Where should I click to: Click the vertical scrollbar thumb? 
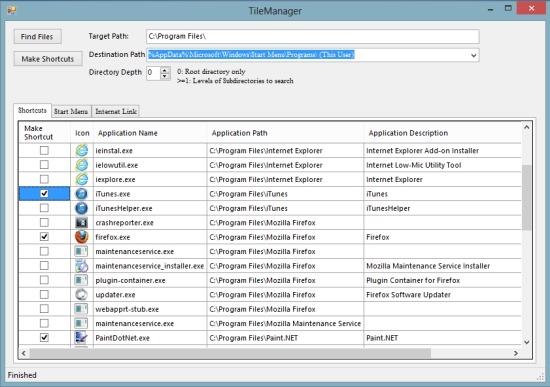click(x=526, y=198)
